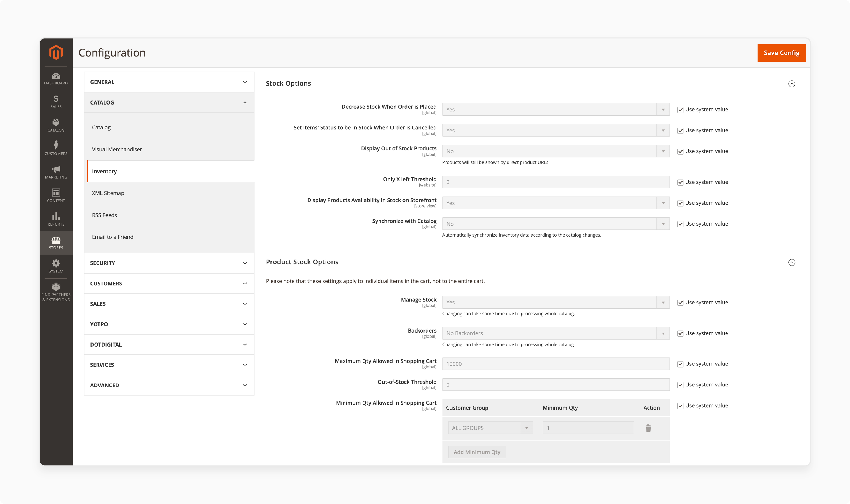Expand the CUSTOMERS configuration section
This screenshot has width=850, height=504.
click(169, 284)
